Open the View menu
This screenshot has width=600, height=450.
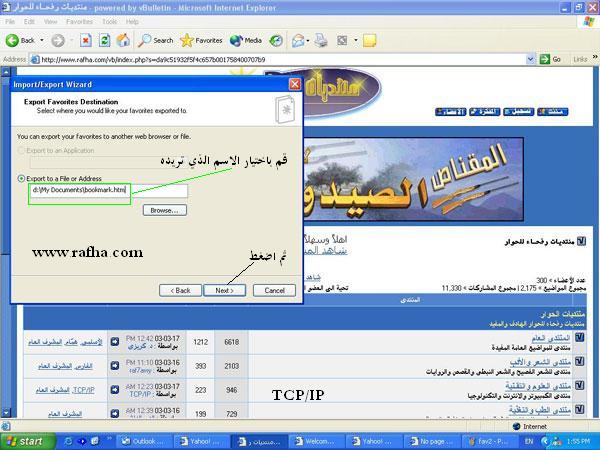click(x=50, y=22)
